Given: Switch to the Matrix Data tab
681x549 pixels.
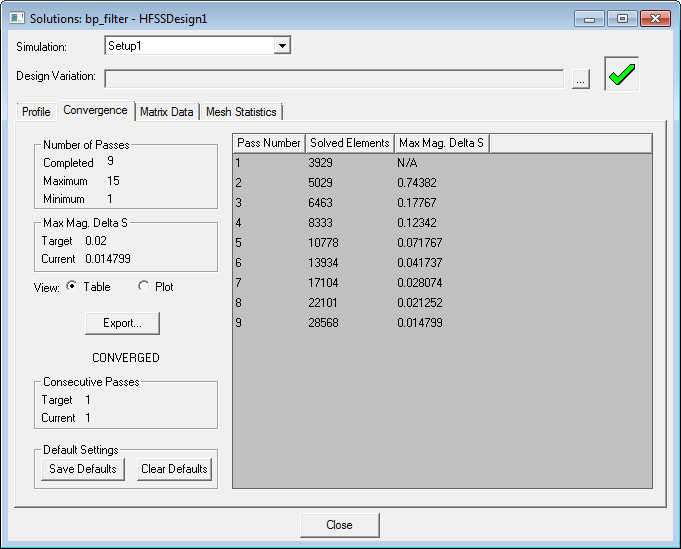Looking at the screenshot, I should (x=167, y=112).
